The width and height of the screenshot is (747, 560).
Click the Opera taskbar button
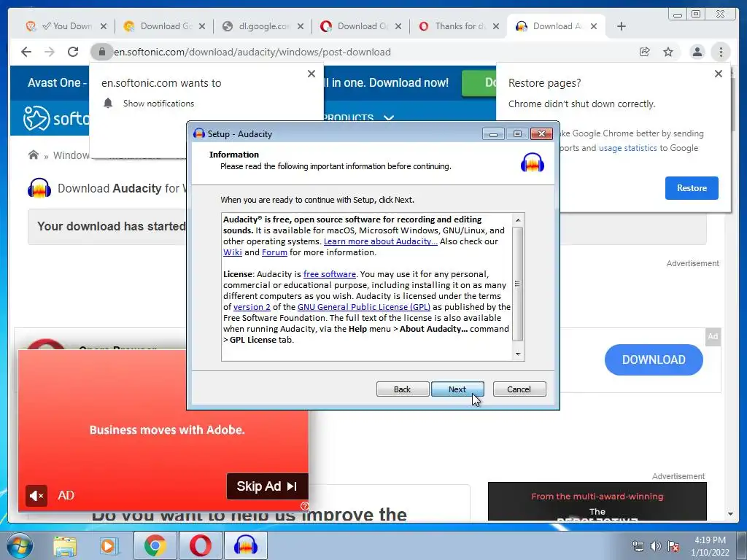click(x=201, y=545)
